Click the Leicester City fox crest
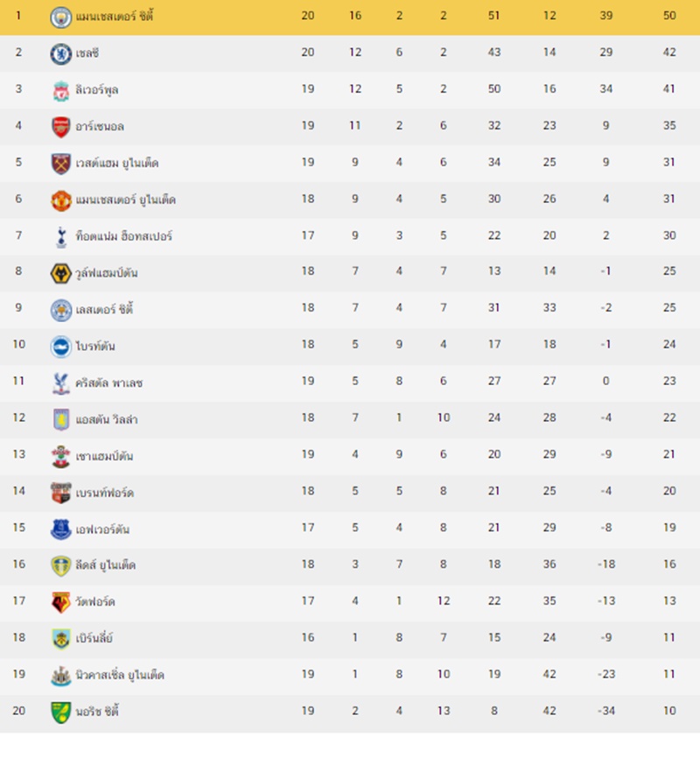Screen dimensions: 700x764 pyautogui.click(x=61, y=310)
